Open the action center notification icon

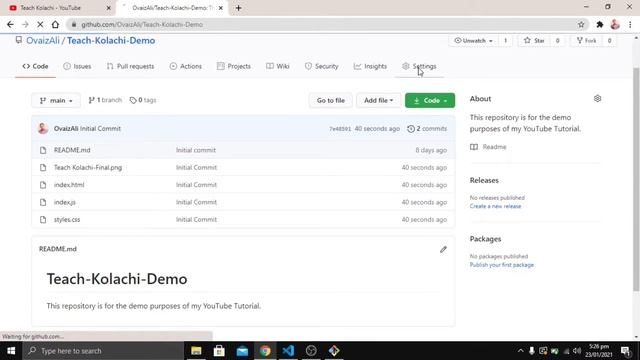(x=626, y=351)
